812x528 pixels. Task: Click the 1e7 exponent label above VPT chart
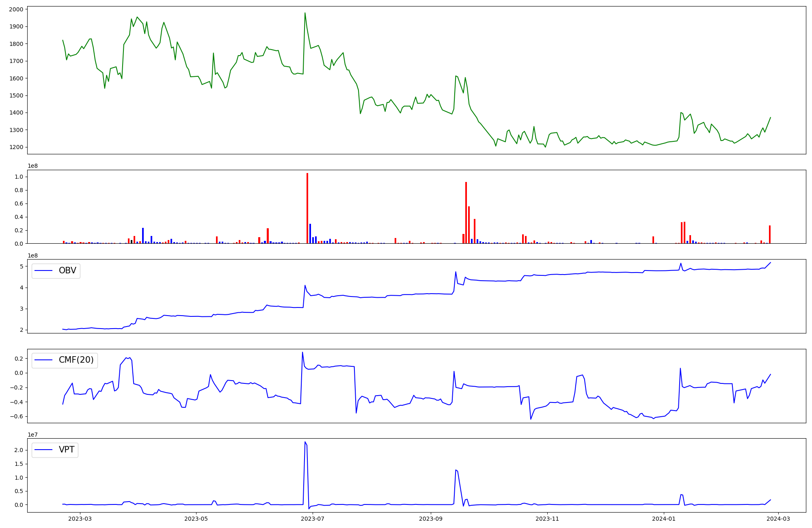[x=32, y=435]
